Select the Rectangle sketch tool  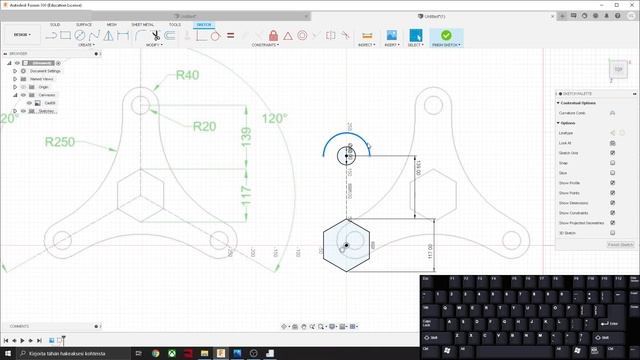point(65,36)
